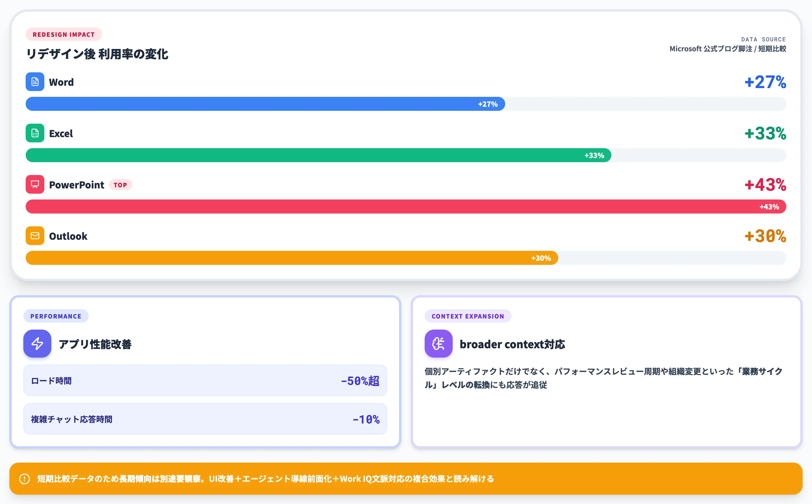
Task: Click the アプリ性能改善 heading
Action: (95, 344)
